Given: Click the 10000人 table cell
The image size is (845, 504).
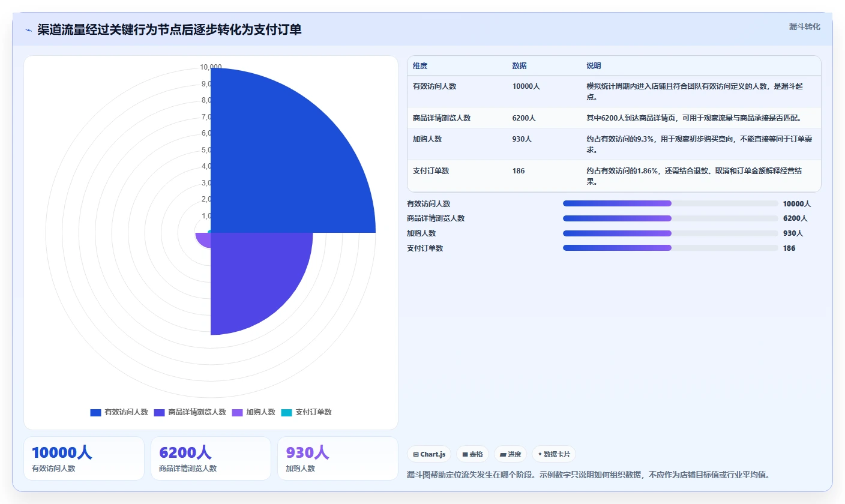Looking at the screenshot, I should (526, 86).
